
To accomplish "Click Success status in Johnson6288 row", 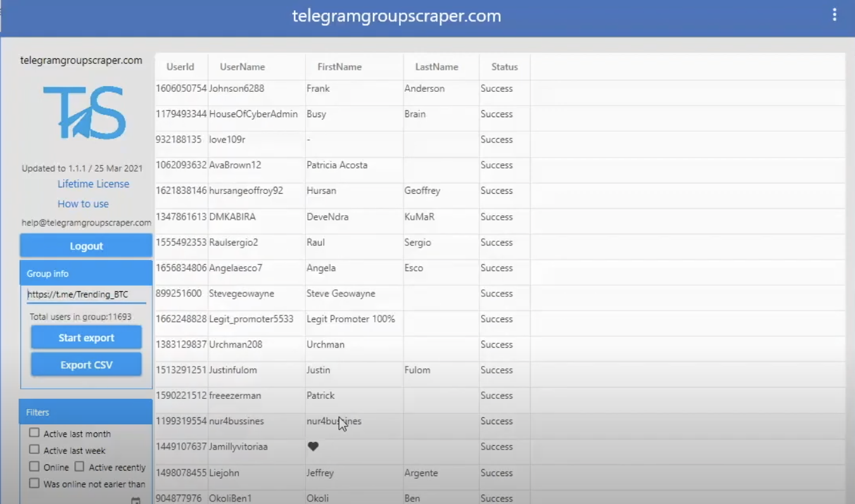I will pos(497,89).
